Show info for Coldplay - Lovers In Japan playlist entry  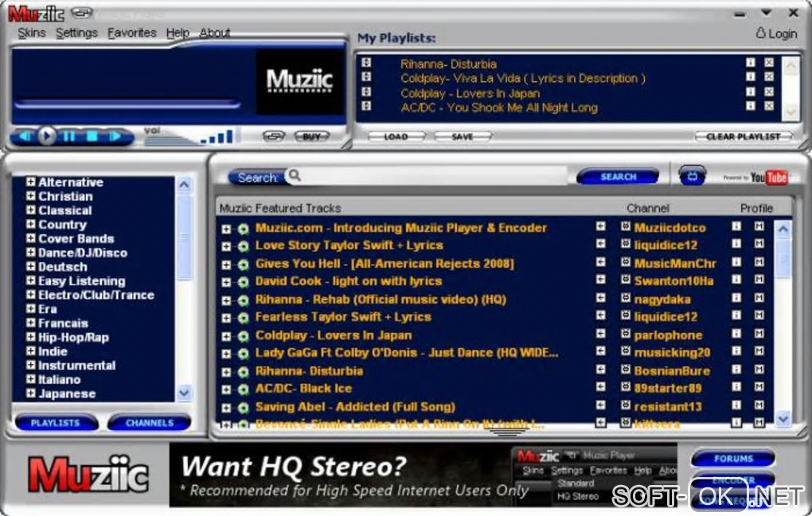coord(751,92)
